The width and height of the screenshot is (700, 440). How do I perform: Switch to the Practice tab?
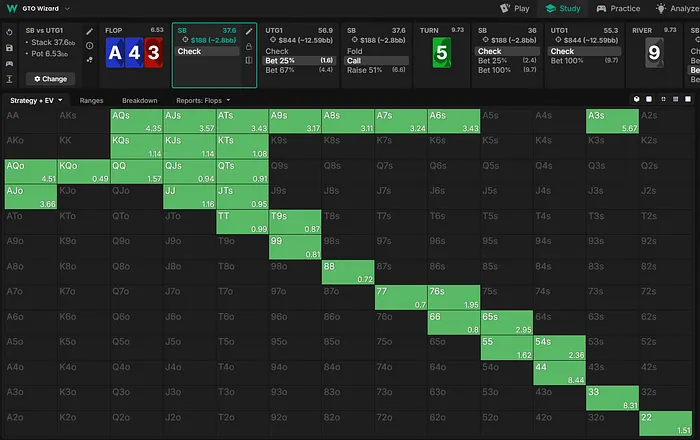click(x=618, y=8)
